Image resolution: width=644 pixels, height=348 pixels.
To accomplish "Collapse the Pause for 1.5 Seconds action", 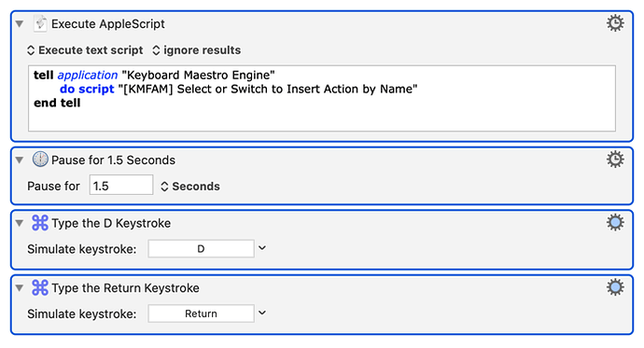I will [20, 160].
